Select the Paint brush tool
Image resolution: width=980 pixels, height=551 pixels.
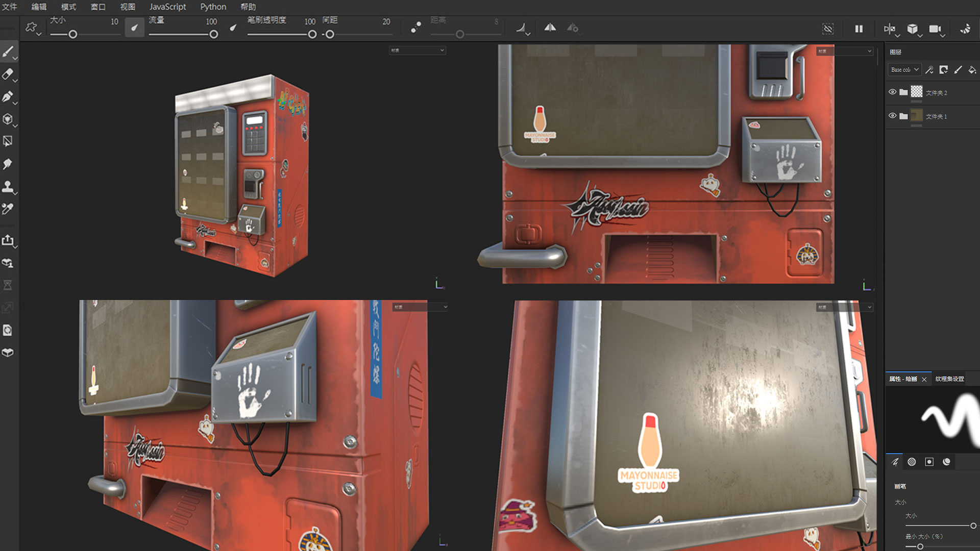pos(8,52)
